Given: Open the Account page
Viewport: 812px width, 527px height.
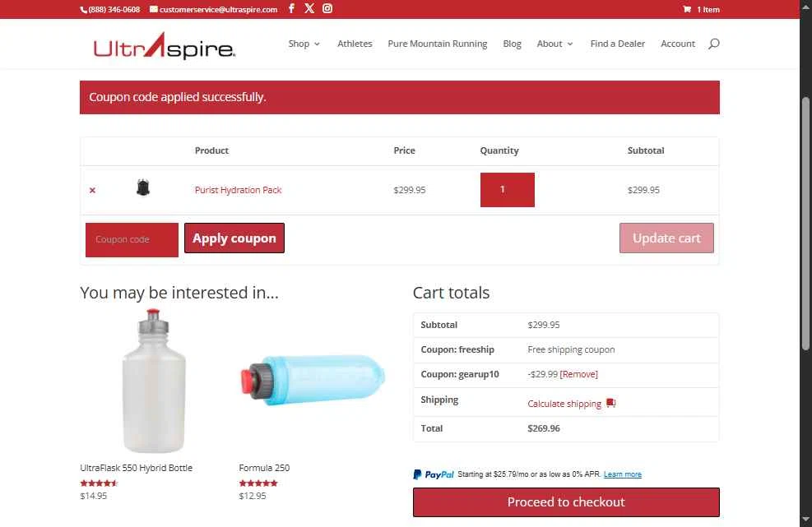Looking at the screenshot, I should 678,44.
